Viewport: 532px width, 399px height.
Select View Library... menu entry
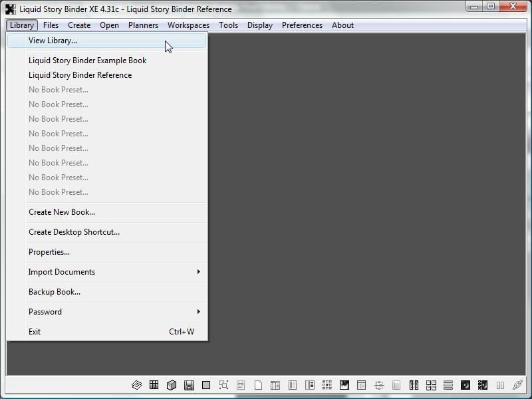53,41
